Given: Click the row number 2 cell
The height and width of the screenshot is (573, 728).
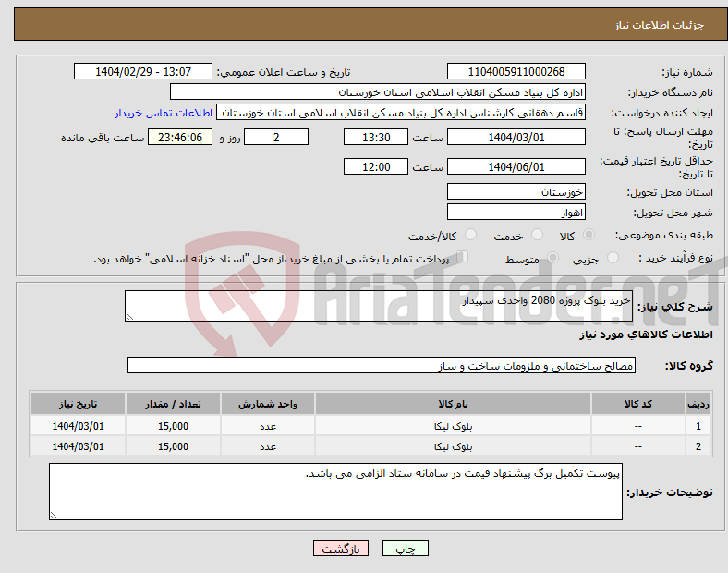Looking at the screenshot, I should pos(698,446).
